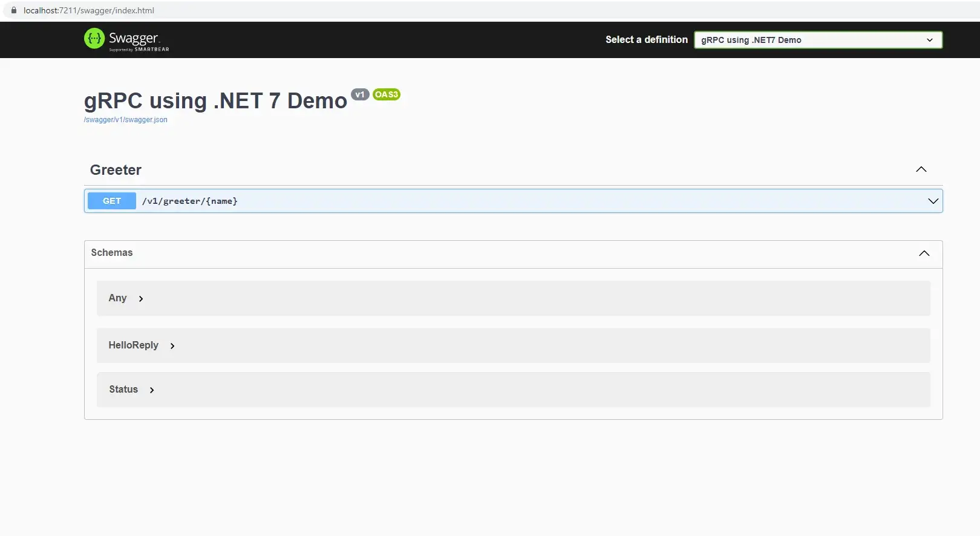Click the Greeter tag heading
This screenshot has height=536, width=980.
click(116, 170)
